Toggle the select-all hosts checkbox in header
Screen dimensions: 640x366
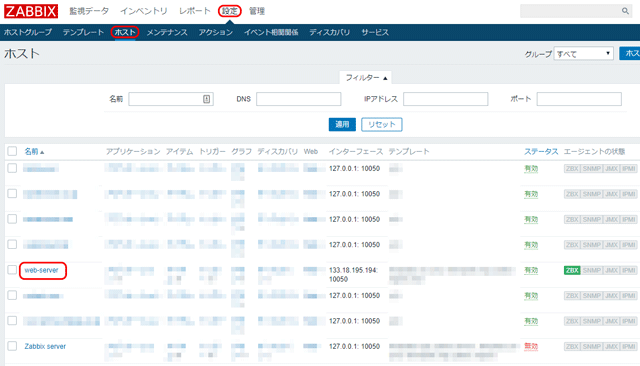pyautogui.click(x=12, y=151)
